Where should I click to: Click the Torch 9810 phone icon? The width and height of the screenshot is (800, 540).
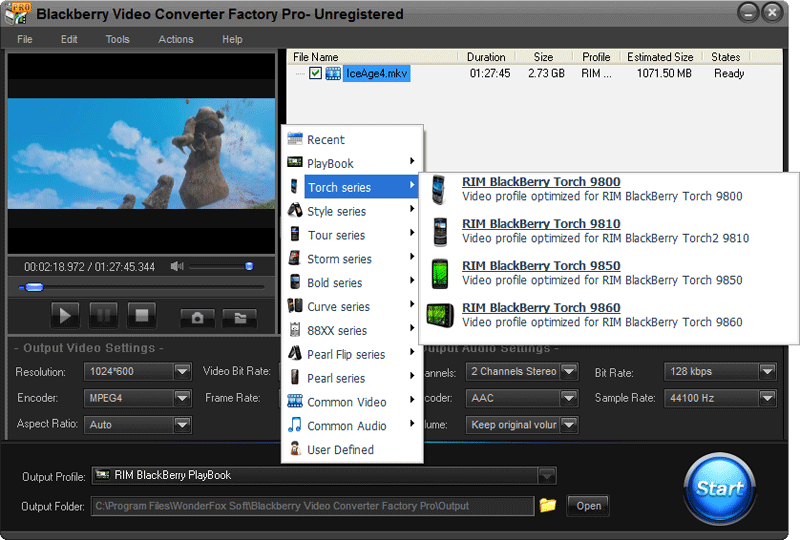pos(440,232)
